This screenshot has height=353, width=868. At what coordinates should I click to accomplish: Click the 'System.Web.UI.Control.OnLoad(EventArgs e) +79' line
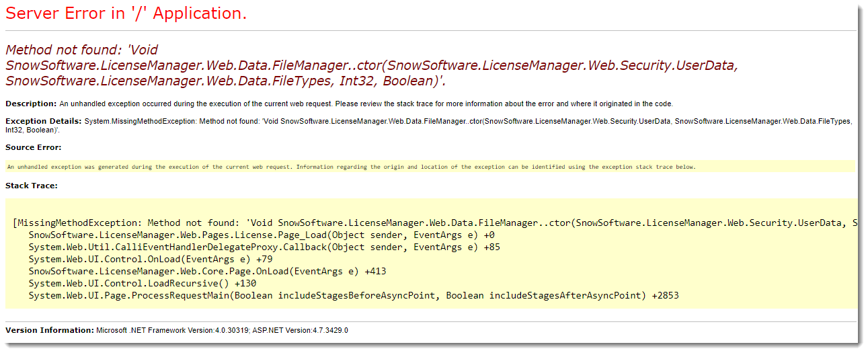pos(151,259)
